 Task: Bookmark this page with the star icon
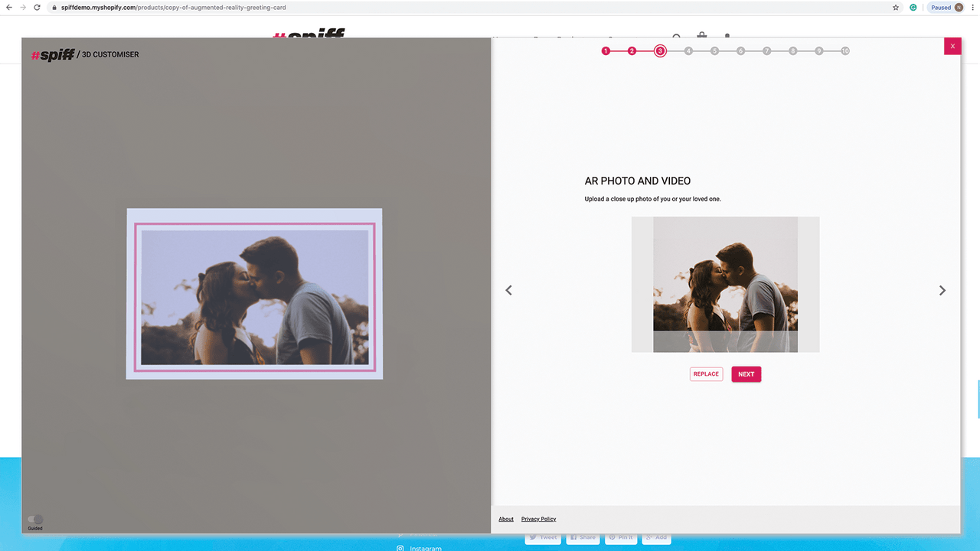[896, 8]
